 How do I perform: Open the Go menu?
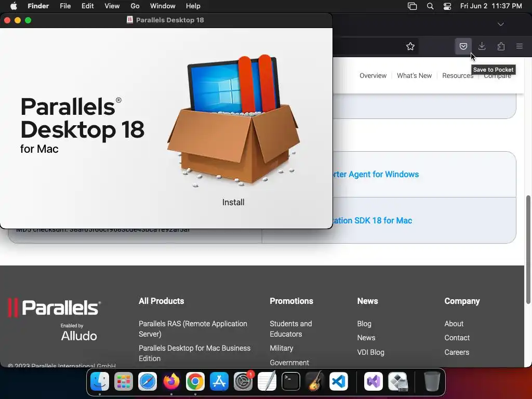135,6
